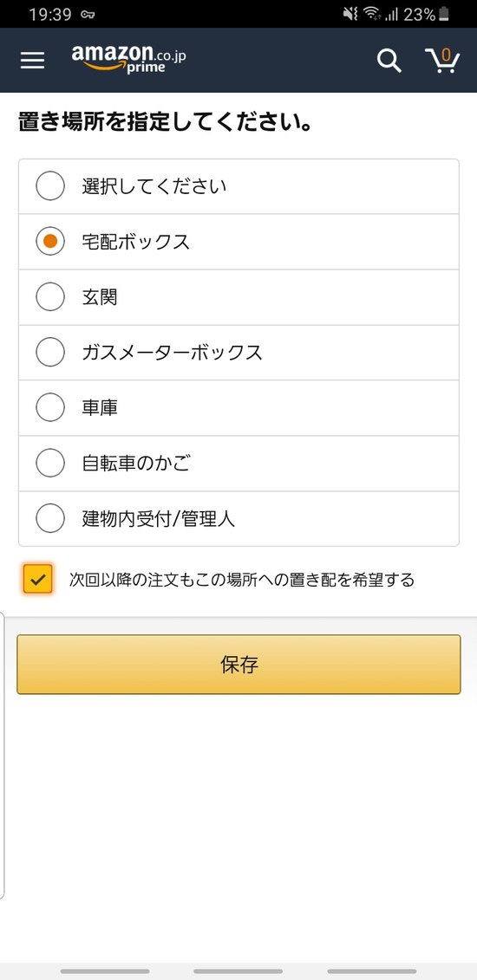The height and width of the screenshot is (980, 477).
Task: Tap the 保存 save button
Action: [238, 665]
